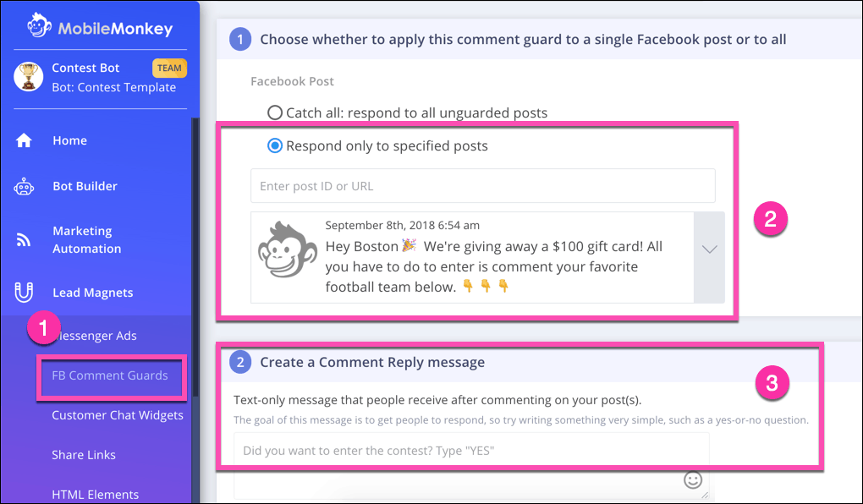Open Bot Builder robot icon
863x504 pixels.
24,187
